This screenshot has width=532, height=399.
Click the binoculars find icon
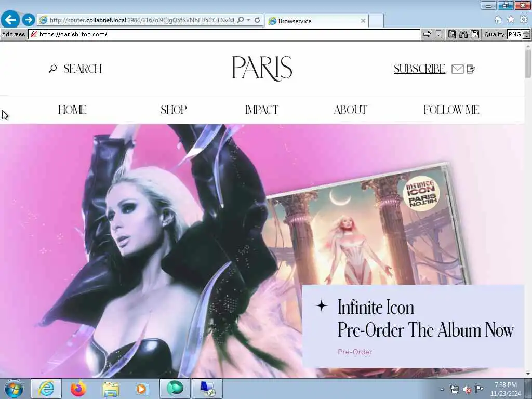(463, 34)
